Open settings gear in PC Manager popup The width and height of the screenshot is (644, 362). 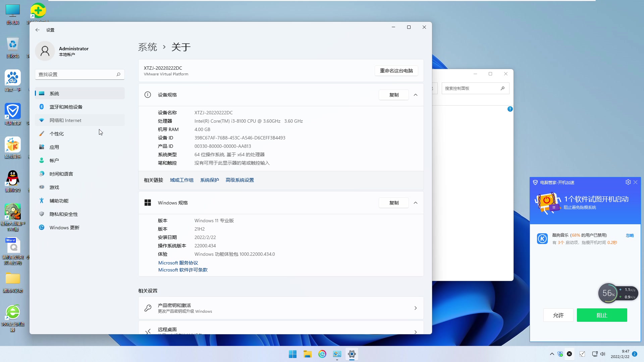point(628,182)
